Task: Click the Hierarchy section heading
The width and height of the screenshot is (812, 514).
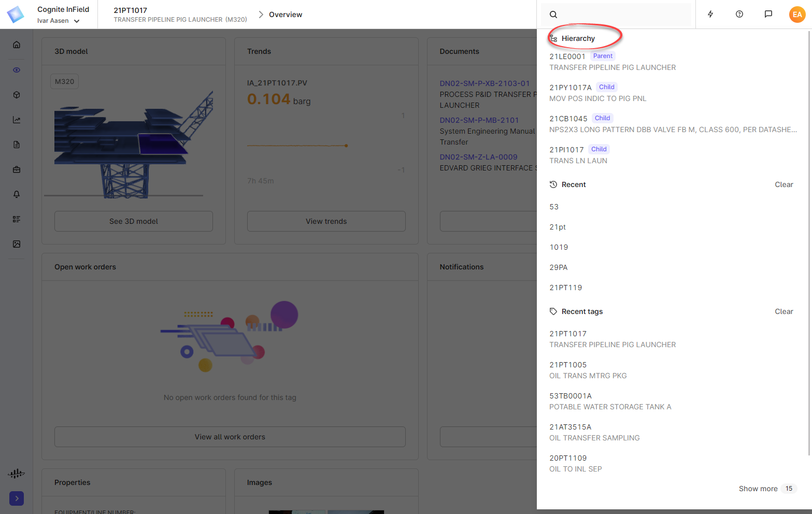Action: click(x=578, y=38)
